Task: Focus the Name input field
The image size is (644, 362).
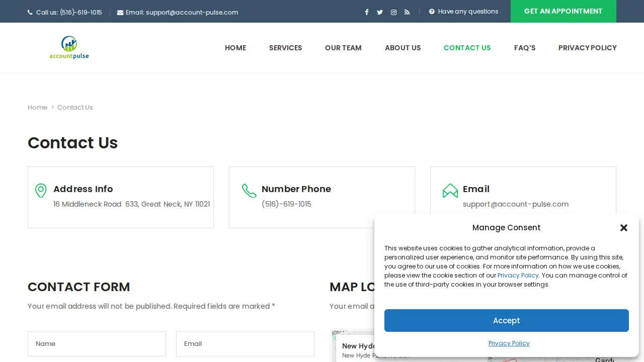Action: [97, 344]
